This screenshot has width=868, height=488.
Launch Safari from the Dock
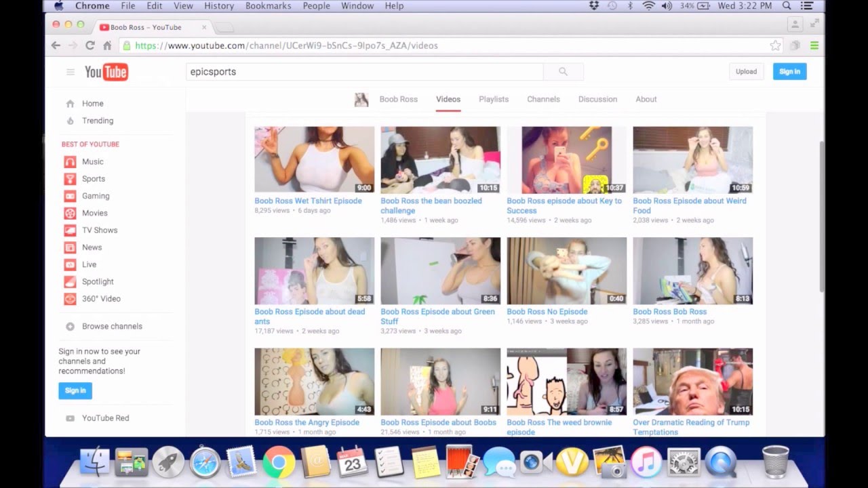click(205, 462)
